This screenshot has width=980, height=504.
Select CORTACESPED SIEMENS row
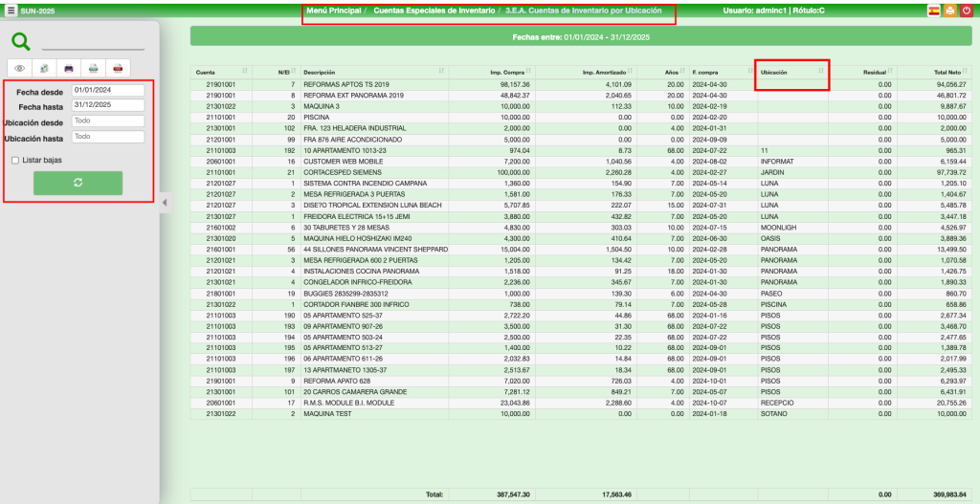click(581, 172)
